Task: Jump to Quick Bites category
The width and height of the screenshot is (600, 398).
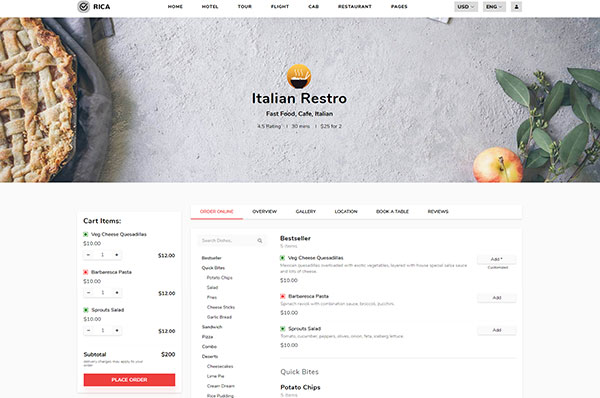Action: 213,268
